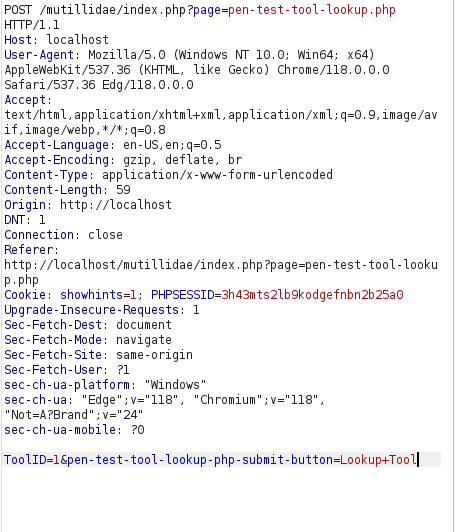Click the sec-ch-ua-mobile: ?0 header
This screenshot has height=532, width=455.
(x=74, y=430)
